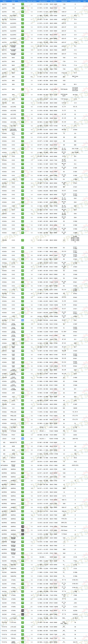Click the petrol icon in Honda Logo row
This screenshot has width=88, height=644.
[x=23, y=404]
